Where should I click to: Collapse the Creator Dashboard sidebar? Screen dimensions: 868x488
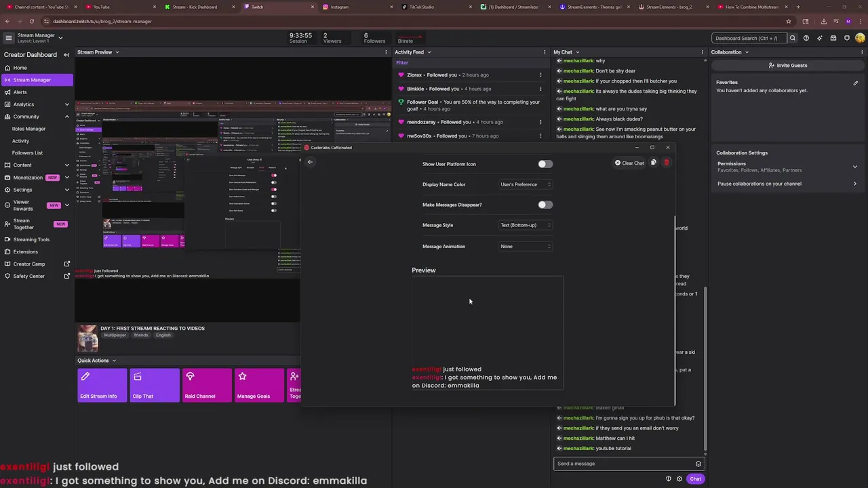[x=66, y=55]
